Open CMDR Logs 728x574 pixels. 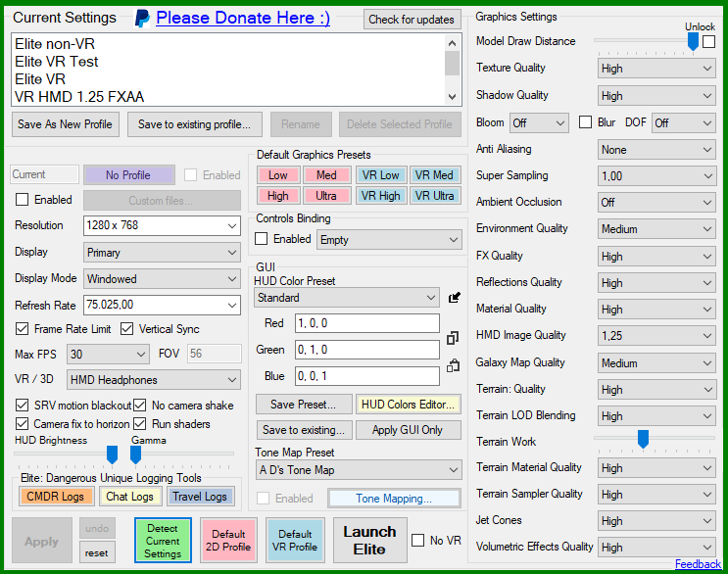56,497
